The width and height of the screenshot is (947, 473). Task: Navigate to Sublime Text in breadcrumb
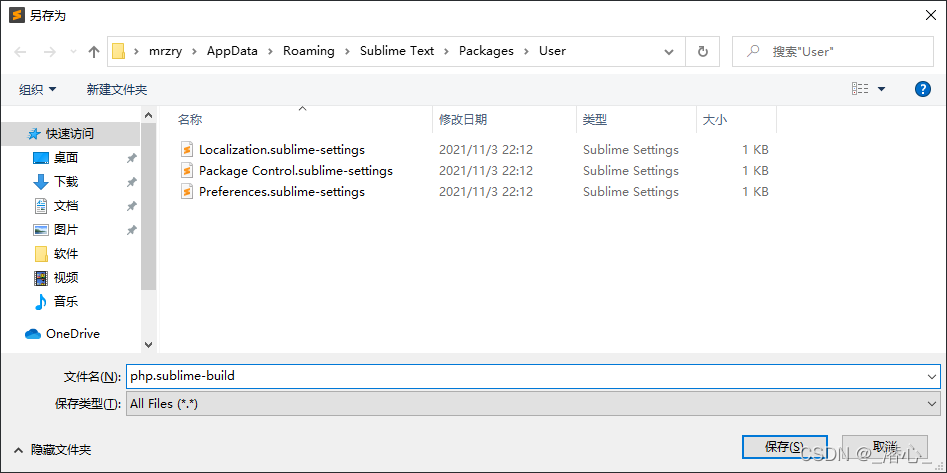397,51
